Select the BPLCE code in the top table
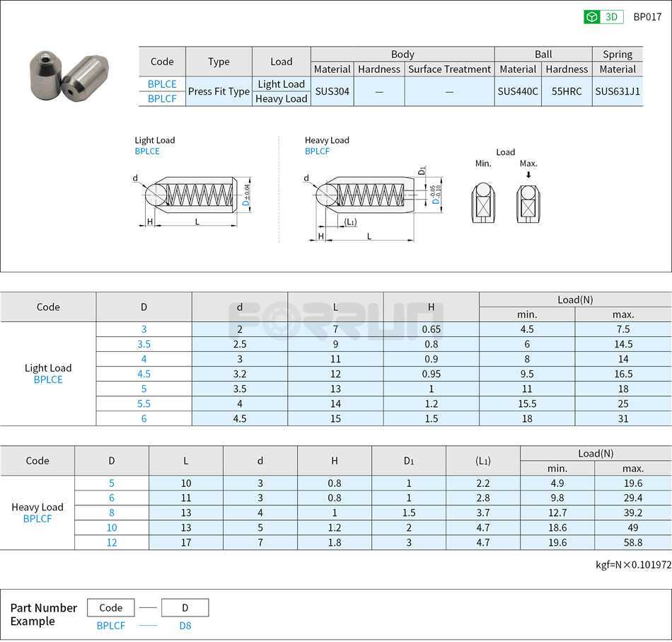The width and height of the screenshot is (672, 642). click(x=162, y=84)
